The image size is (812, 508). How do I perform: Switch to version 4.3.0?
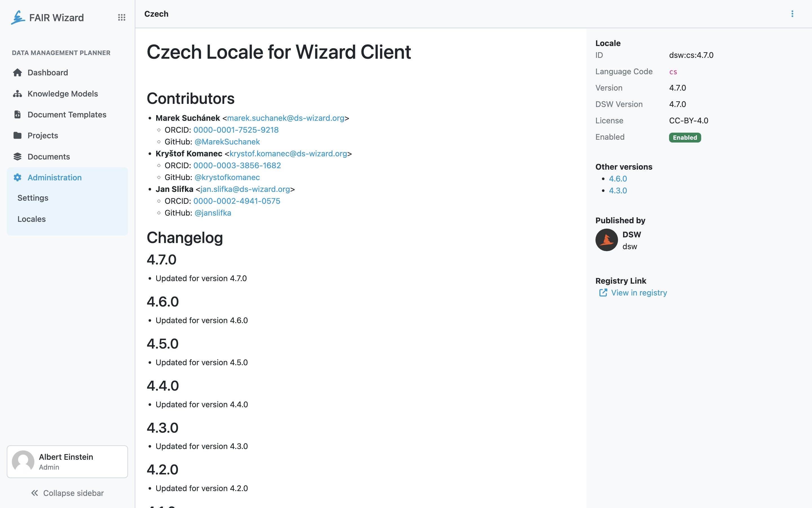(x=618, y=190)
